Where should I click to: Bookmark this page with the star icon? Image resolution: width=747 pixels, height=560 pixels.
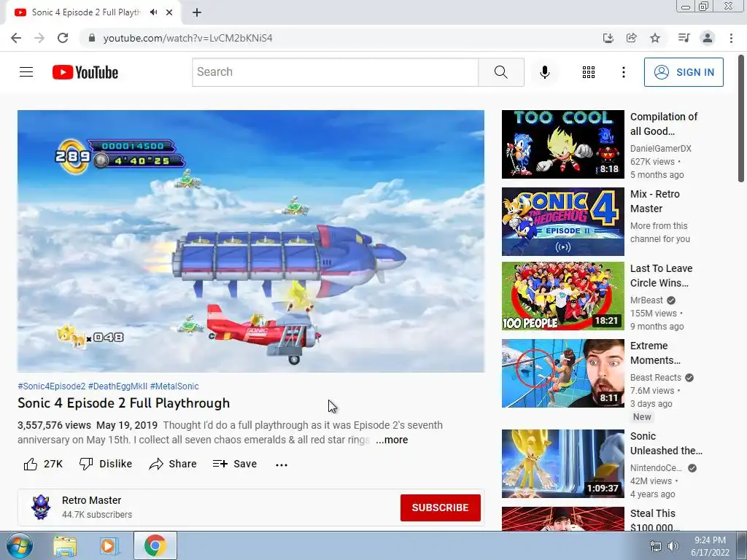pos(655,38)
